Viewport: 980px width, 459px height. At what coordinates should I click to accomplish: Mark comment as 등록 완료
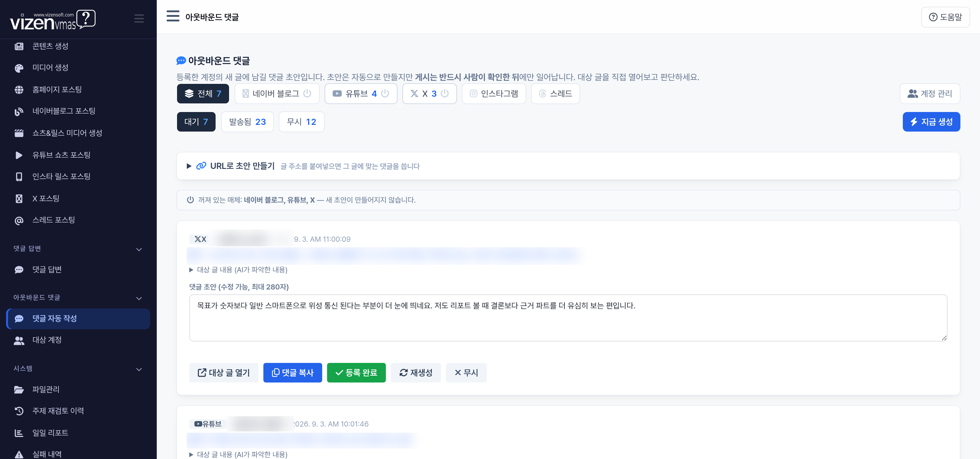(x=356, y=372)
